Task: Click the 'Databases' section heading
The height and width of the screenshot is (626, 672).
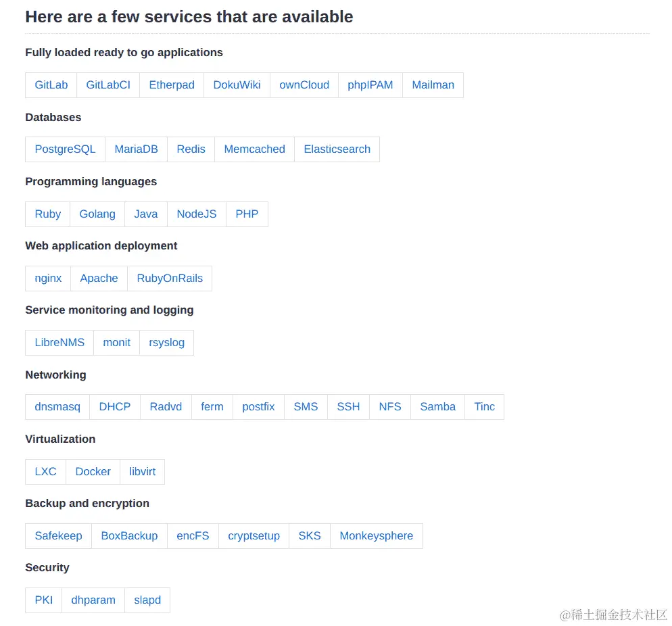Action: pyautogui.click(x=53, y=117)
